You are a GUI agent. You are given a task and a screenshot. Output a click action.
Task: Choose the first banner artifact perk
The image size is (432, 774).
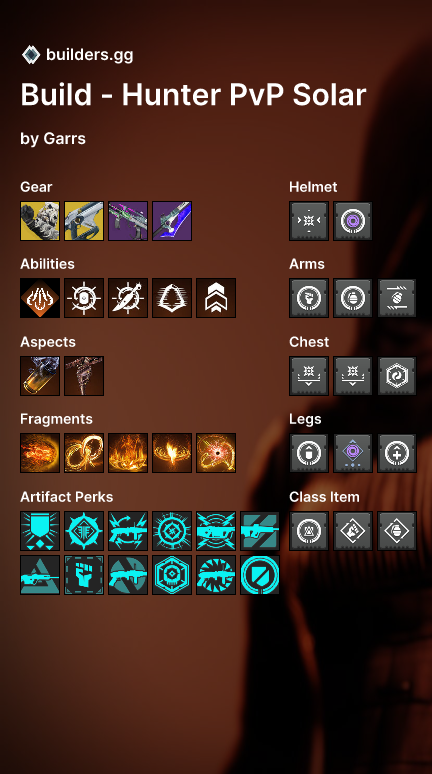click(x=40, y=531)
